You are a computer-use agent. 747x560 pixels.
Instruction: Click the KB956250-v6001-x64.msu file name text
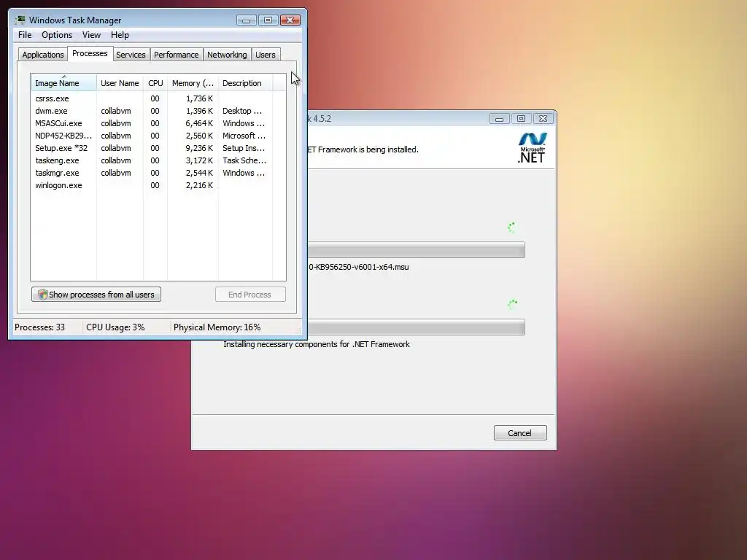[x=359, y=267]
